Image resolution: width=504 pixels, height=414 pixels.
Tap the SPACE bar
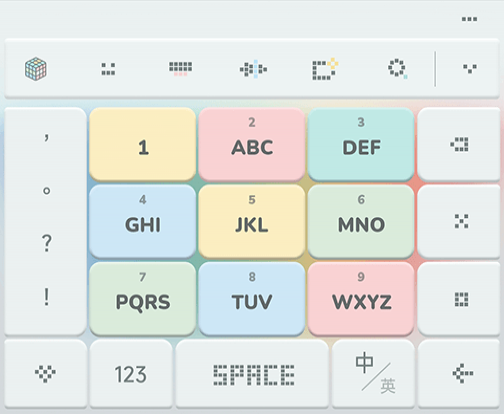(252, 373)
